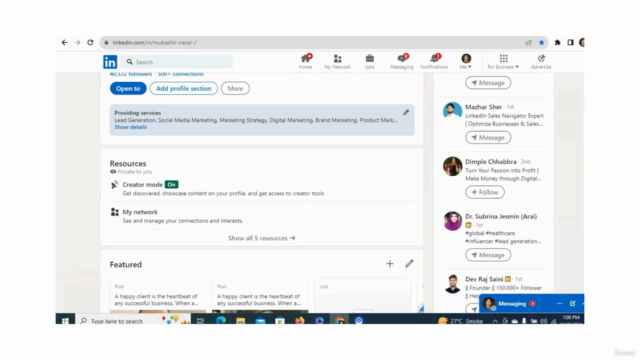
Task: Open Dimple Chhabbra's profile name
Action: 491,162
